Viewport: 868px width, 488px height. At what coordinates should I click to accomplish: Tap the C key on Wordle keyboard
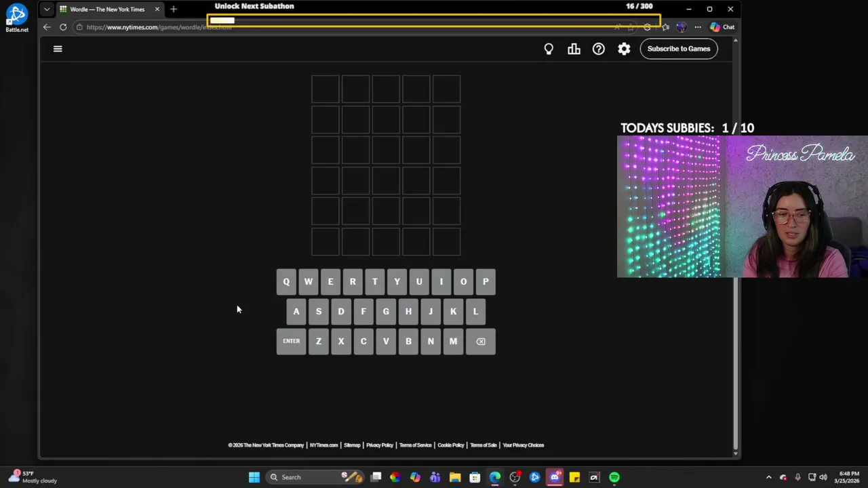click(x=363, y=342)
